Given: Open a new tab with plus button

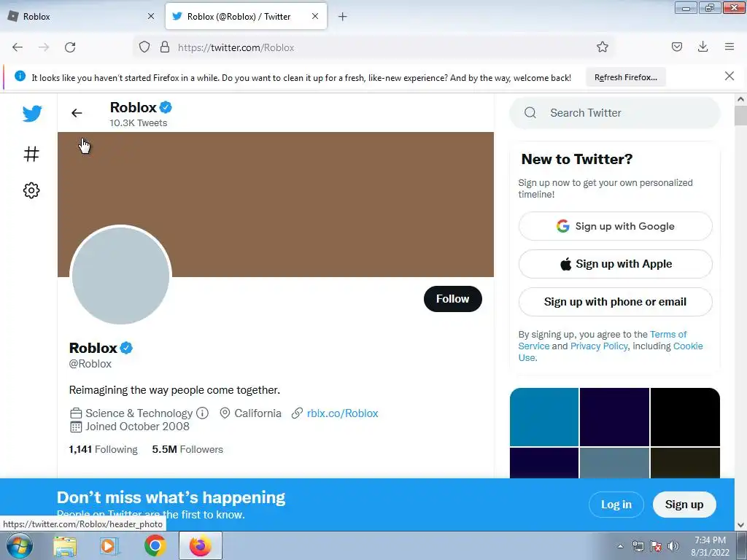Looking at the screenshot, I should [343, 17].
